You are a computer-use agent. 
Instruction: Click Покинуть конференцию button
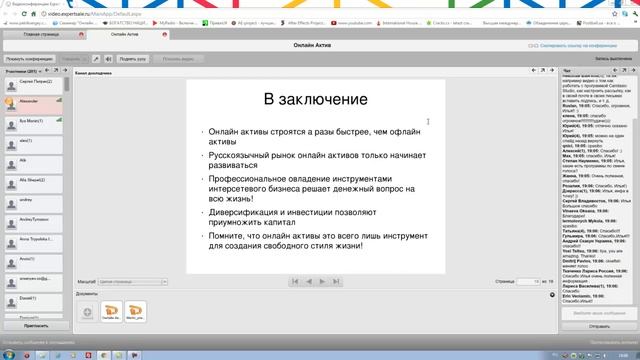tap(29, 59)
